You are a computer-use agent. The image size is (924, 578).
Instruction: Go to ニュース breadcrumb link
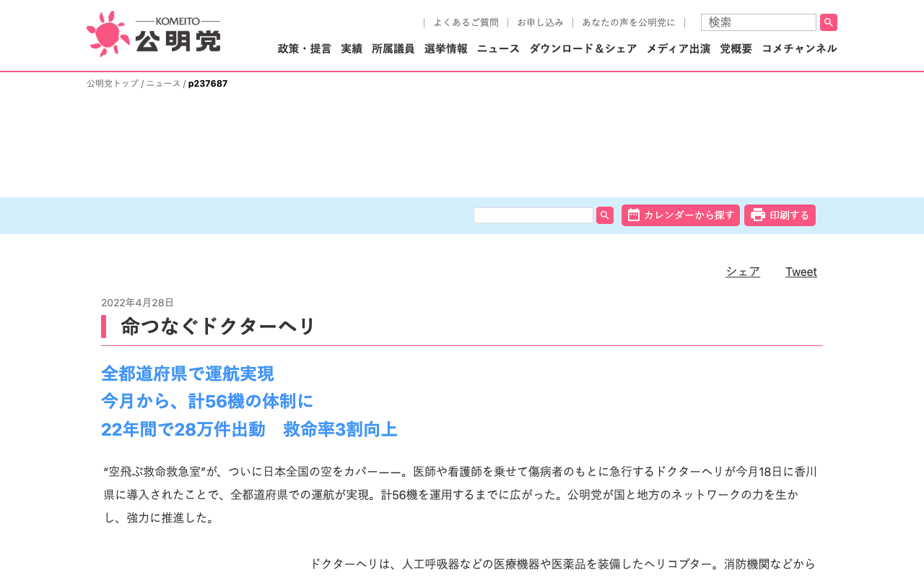click(164, 84)
